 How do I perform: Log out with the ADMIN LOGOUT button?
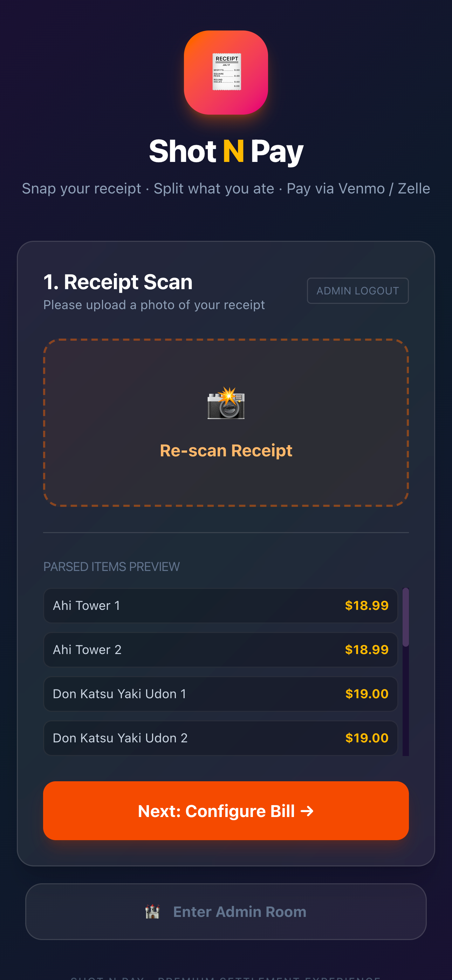[358, 291]
